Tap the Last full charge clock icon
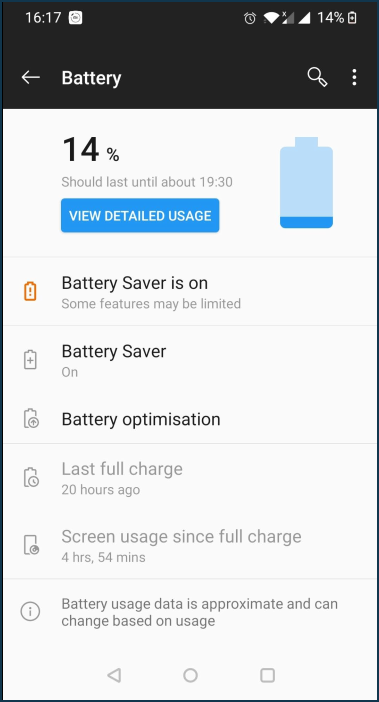Viewport: 379px width, 702px height. [31, 477]
